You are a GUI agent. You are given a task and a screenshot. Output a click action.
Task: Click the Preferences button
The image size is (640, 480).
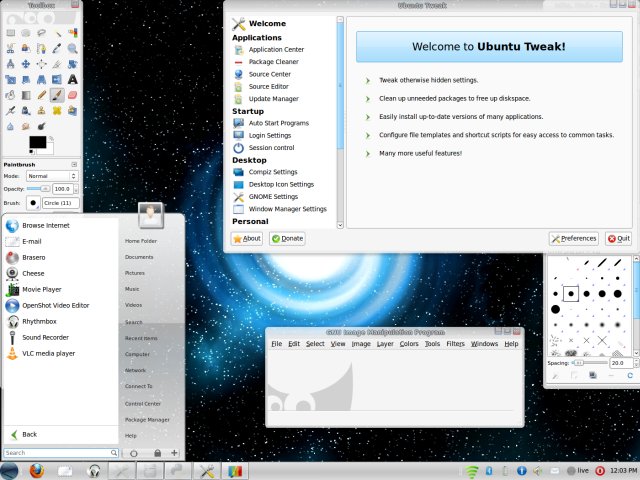pyautogui.click(x=574, y=239)
